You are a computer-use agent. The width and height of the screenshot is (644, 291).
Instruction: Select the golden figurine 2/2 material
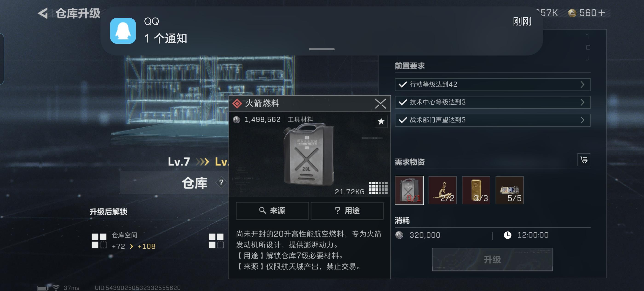tap(443, 190)
